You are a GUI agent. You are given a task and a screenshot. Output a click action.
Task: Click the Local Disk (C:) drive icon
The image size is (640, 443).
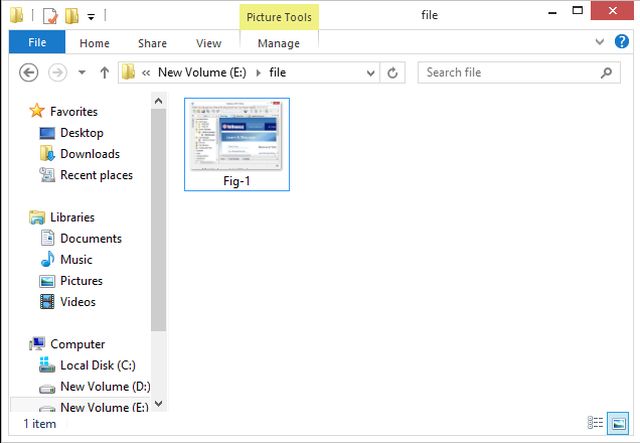pyautogui.click(x=47, y=365)
